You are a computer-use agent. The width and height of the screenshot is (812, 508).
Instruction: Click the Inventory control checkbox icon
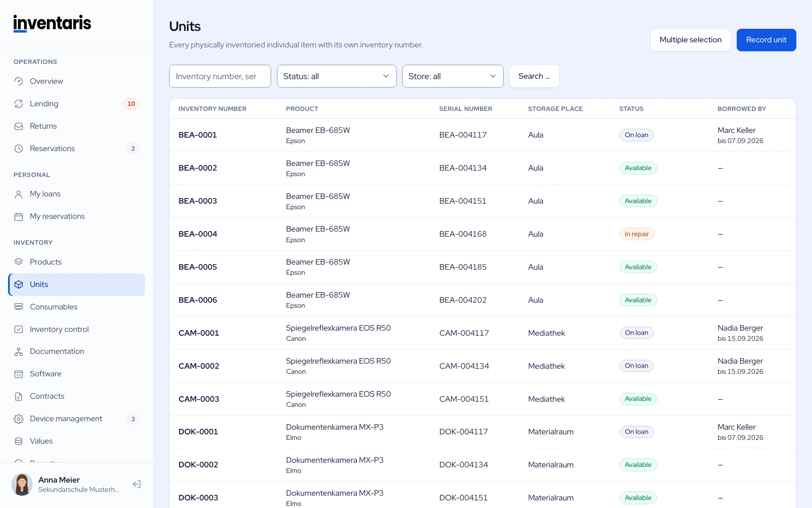pos(19,329)
